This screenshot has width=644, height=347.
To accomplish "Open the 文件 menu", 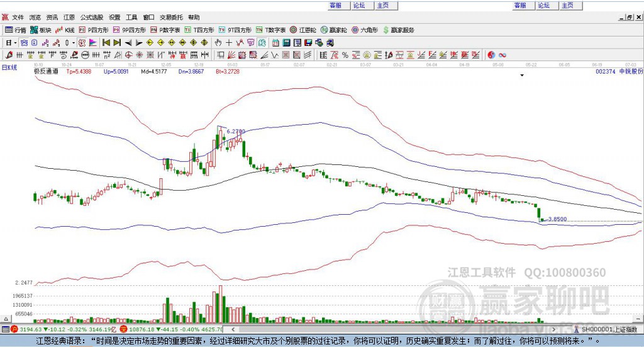I will tap(18, 17).
